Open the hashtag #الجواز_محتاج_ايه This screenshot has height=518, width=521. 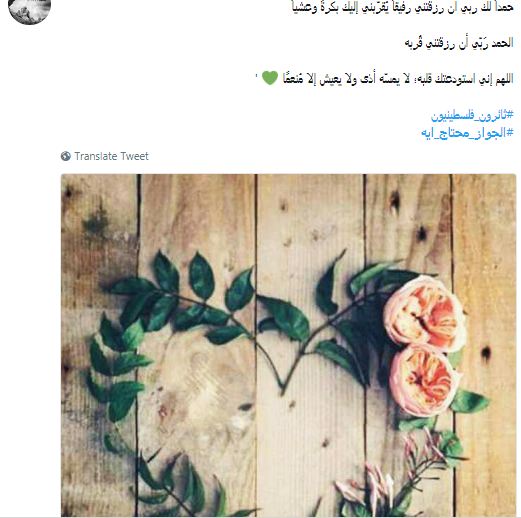467,133
